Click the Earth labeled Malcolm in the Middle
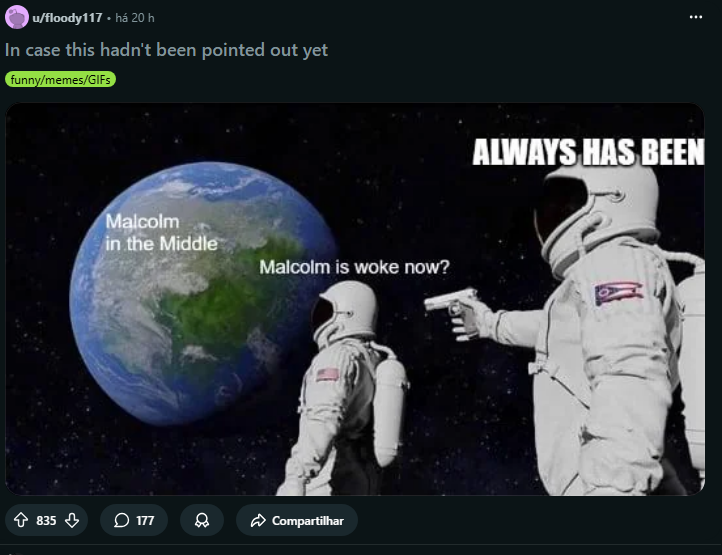 tap(203, 292)
